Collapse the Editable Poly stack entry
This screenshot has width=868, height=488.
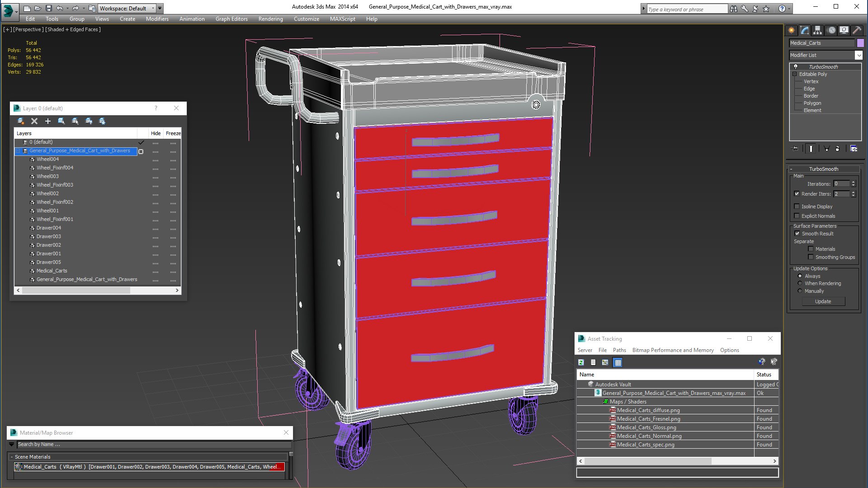[x=794, y=74]
